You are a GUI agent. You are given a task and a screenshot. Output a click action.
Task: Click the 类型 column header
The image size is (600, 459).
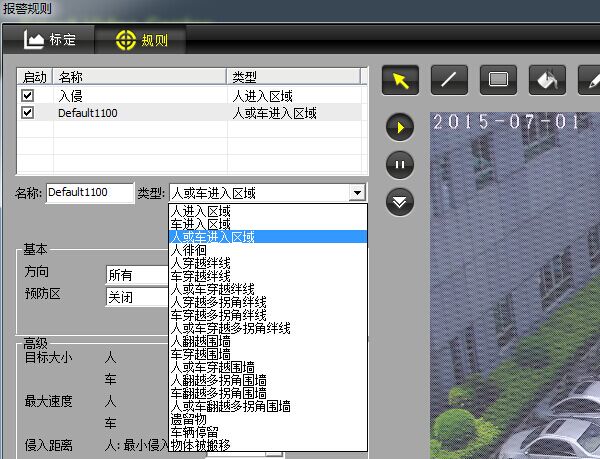tap(293, 77)
